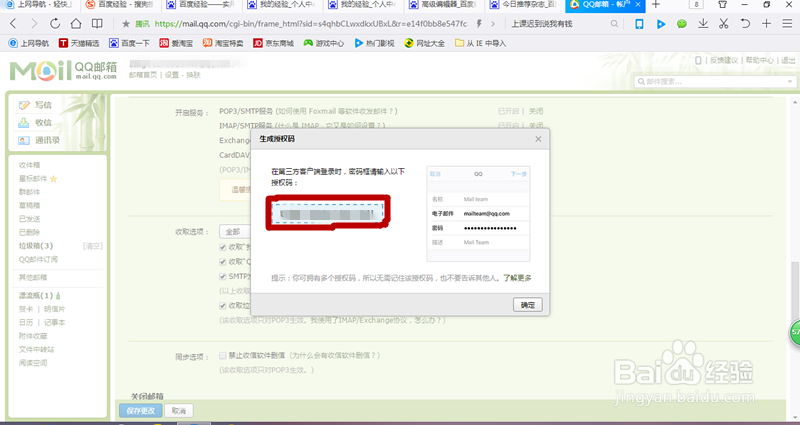Open the 垃圾箱(3) folder
The image size is (800, 425).
pyautogui.click(x=36, y=246)
